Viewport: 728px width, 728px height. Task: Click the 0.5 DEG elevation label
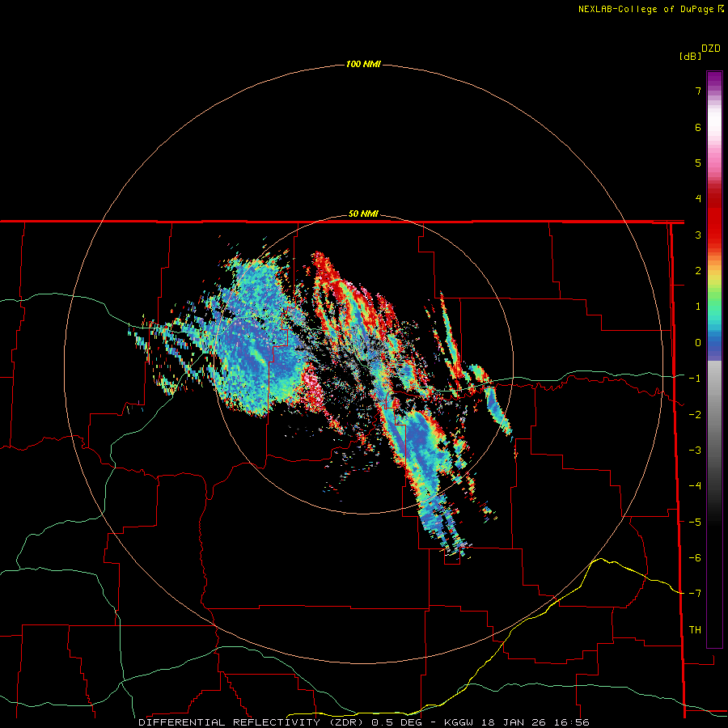pyautogui.click(x=396, y=722)
